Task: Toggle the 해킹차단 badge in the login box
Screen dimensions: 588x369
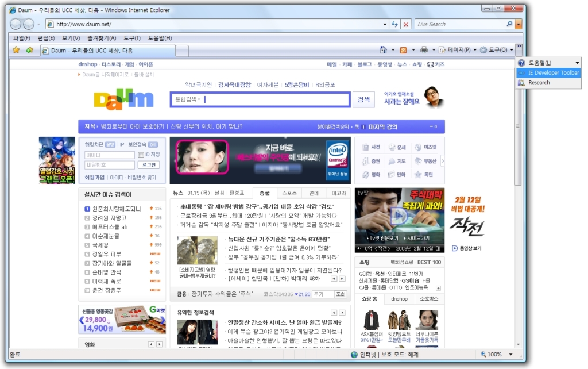Action: point(110,144)
